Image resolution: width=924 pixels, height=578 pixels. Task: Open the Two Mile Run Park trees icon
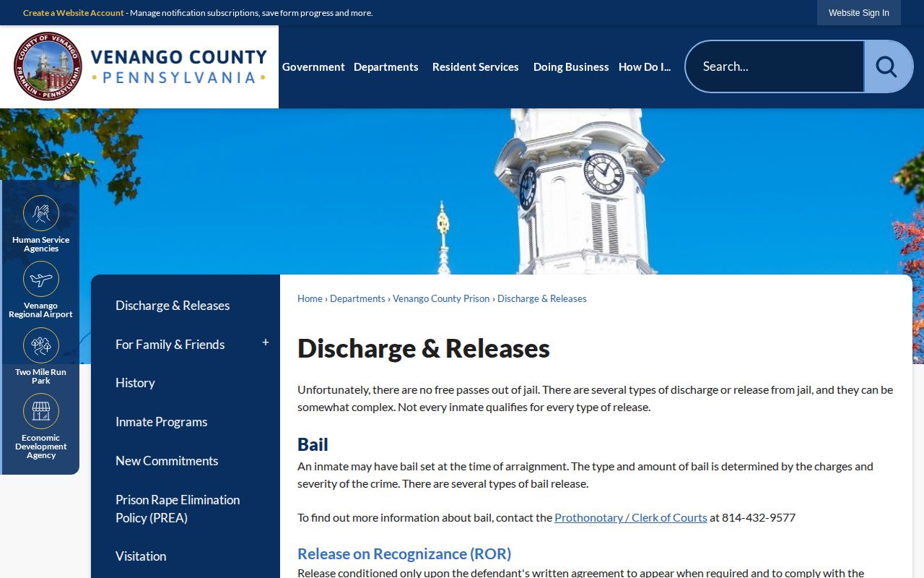(41, 345)
